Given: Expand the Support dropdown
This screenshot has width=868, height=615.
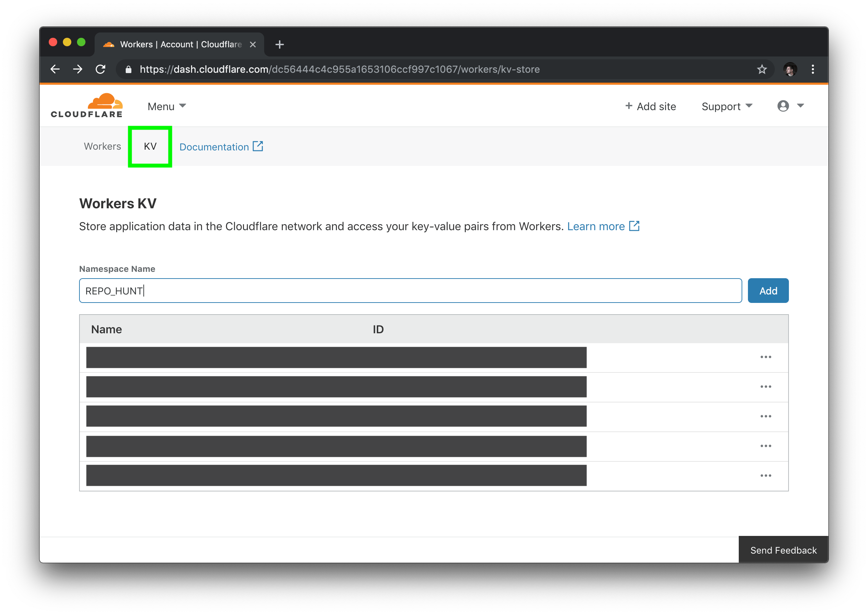Looking at the screenshot, I should pos(727,106).
